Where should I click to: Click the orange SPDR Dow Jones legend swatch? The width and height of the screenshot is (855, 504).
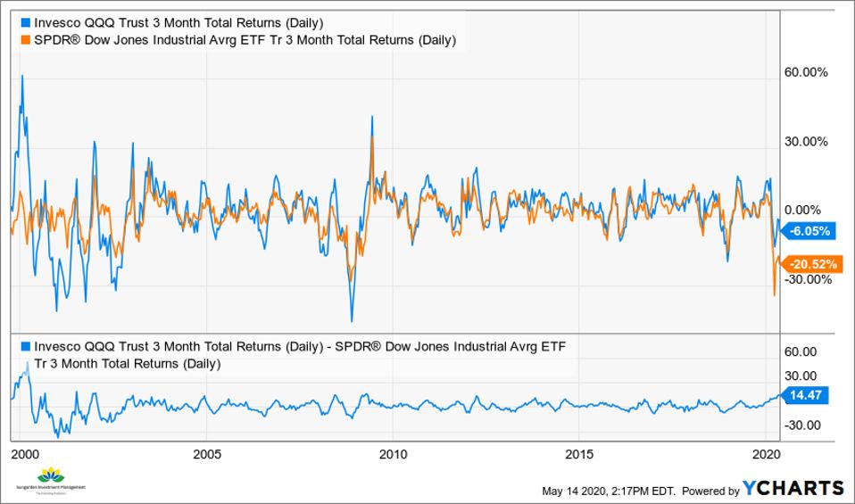click(x=25, y=40)
